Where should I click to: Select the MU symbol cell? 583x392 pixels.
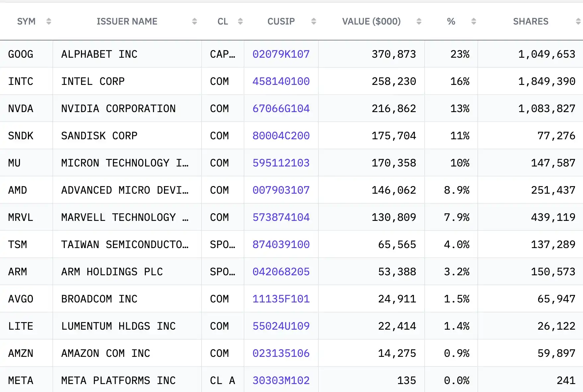pyautogui.click(x=26, y=163)
